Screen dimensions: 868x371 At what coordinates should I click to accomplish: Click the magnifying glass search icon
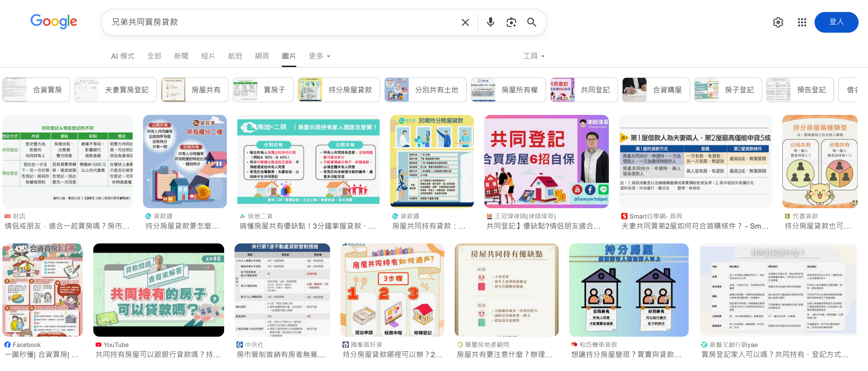click(531, 22)
